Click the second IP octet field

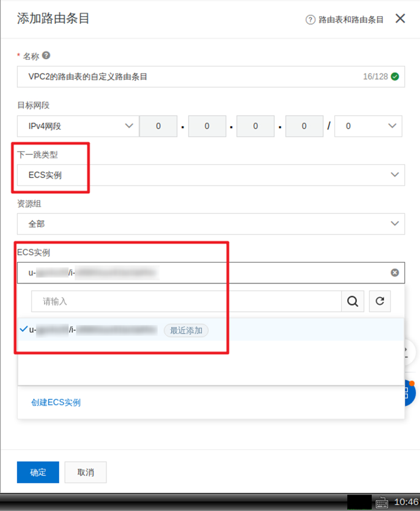pos(207,126)
